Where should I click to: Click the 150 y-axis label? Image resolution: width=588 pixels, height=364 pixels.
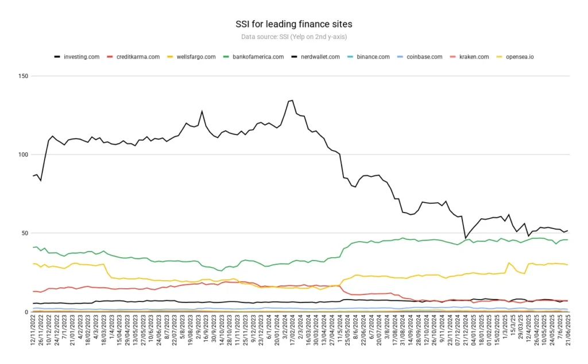pyautogui.click(x=23, y=76)
